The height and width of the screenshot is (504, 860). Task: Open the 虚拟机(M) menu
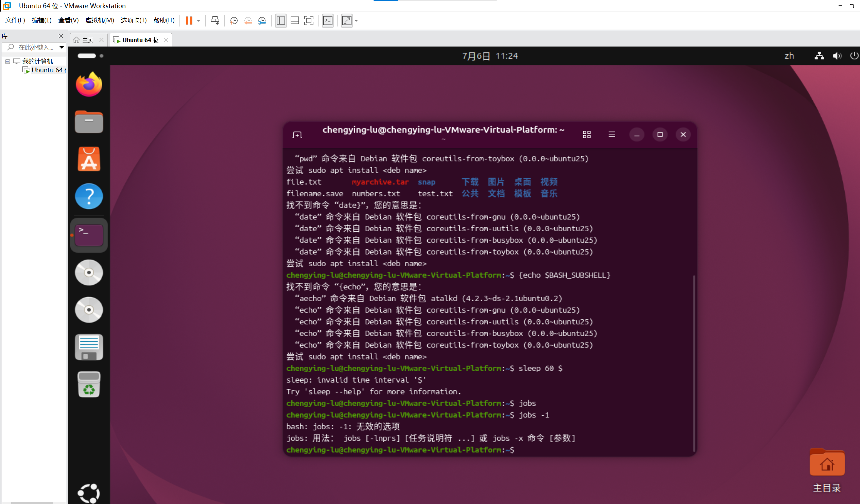[x=100, y=20]
